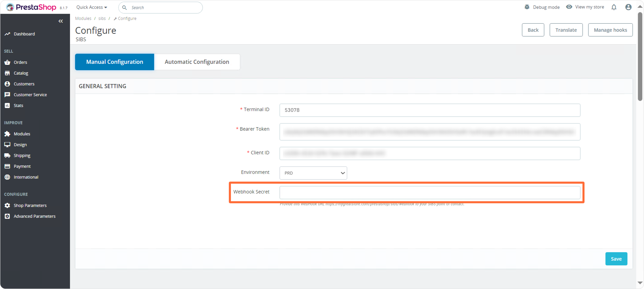Image resolution: width=644 pixels, height=289 pixels.
Task: Click the Orders basket icon
Action: [7, 62]
